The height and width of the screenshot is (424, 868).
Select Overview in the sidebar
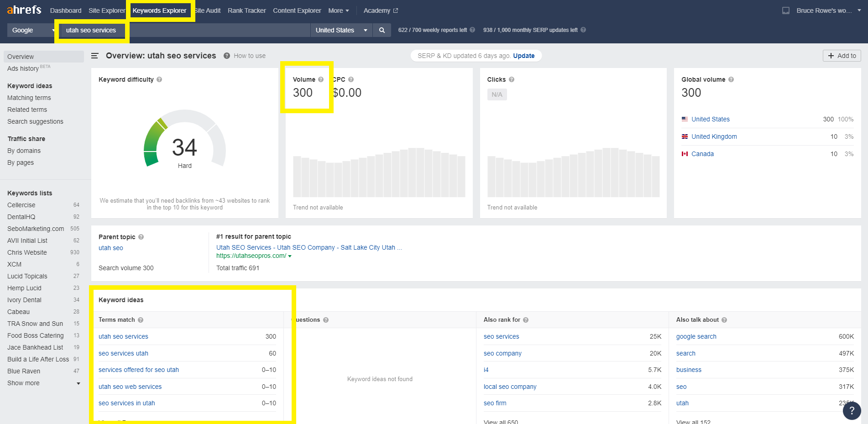click(44, 57)
